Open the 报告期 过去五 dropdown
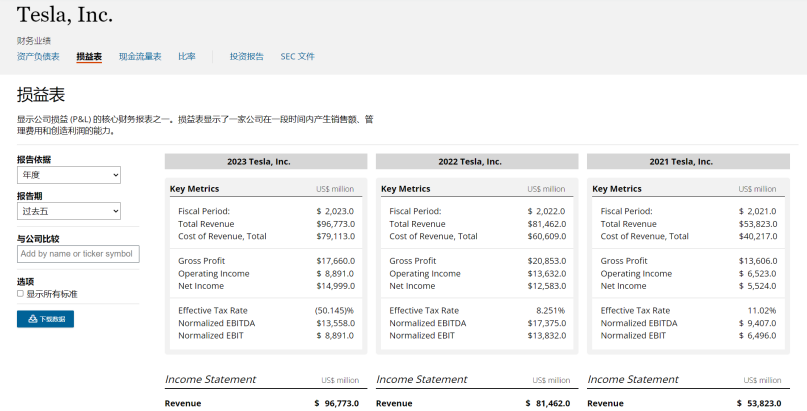Screen dimensions: 807x411 (69, 211)
